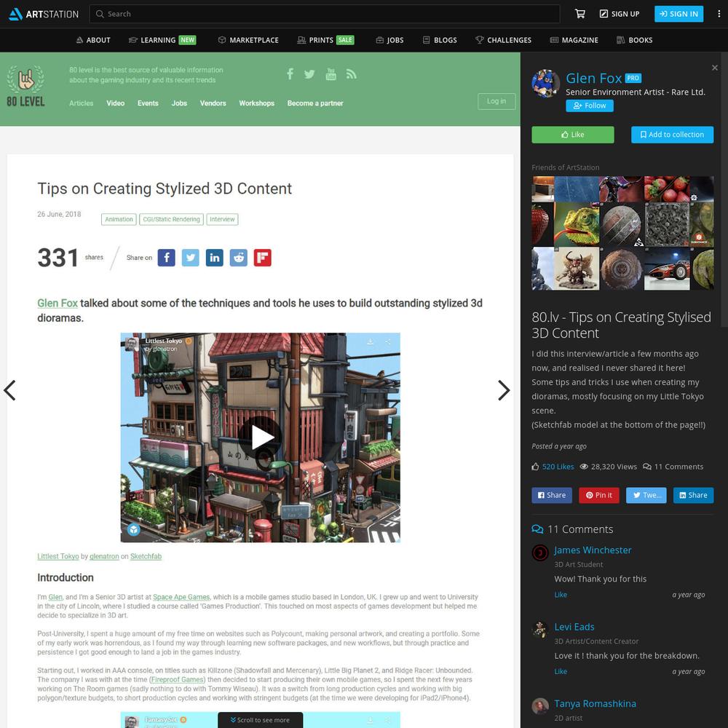Click the 80 Level Log in button

496,101
